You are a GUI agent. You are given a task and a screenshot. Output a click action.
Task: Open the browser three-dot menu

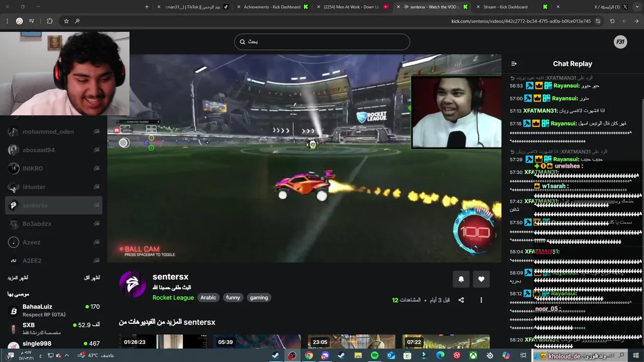[7, 21]
